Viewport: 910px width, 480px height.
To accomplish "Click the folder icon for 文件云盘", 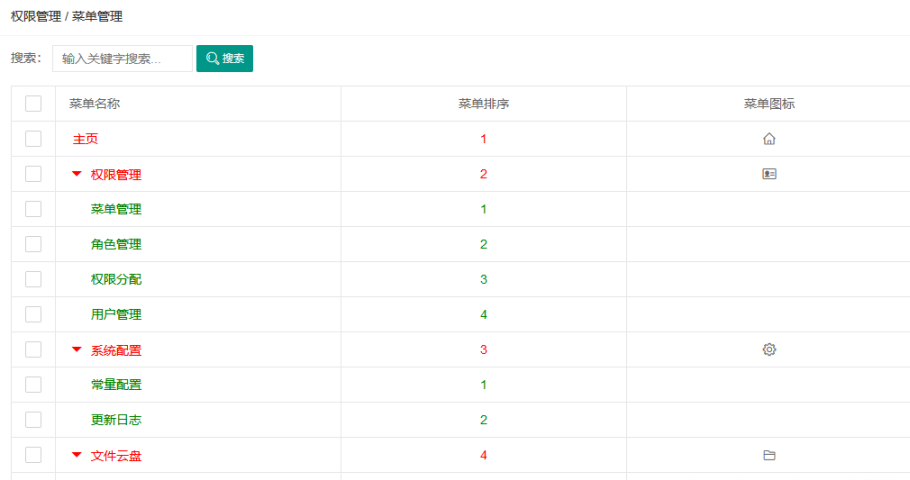I will (769, 455).
